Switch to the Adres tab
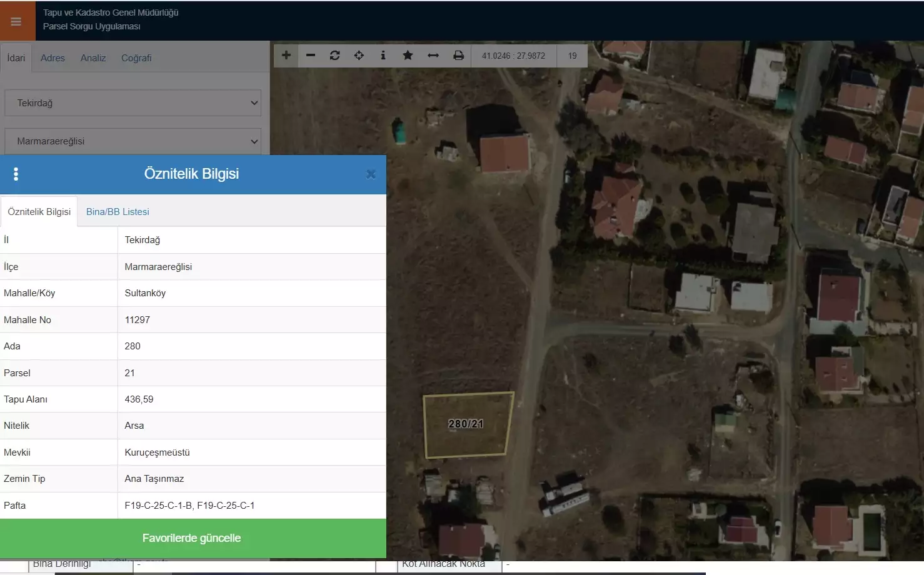 (53, 58)
